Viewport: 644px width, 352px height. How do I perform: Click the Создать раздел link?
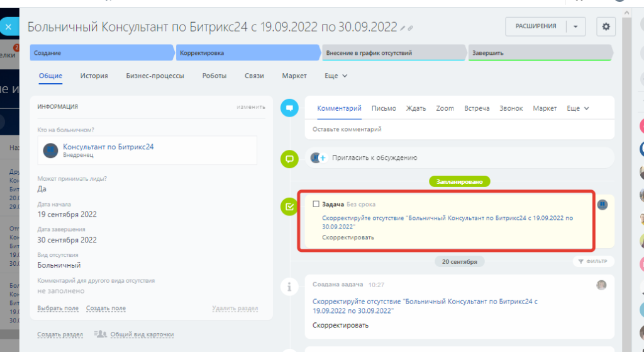pos(60,334)
